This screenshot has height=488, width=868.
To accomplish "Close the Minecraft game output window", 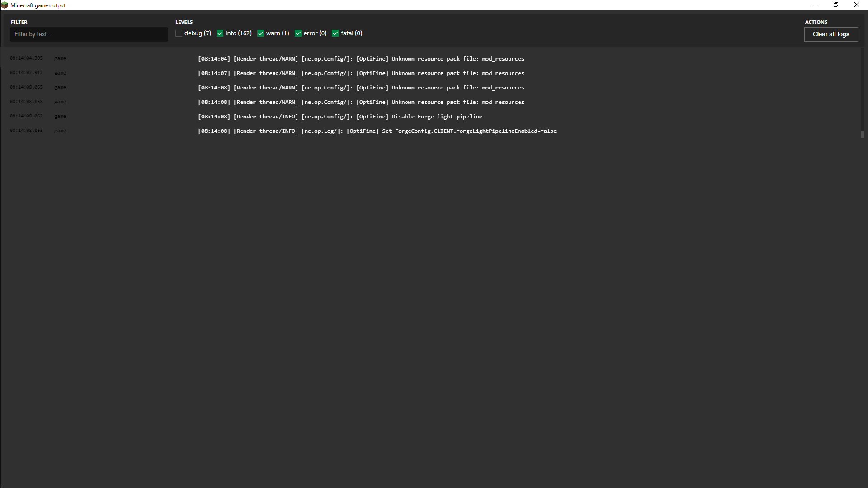I will point(856,5).
